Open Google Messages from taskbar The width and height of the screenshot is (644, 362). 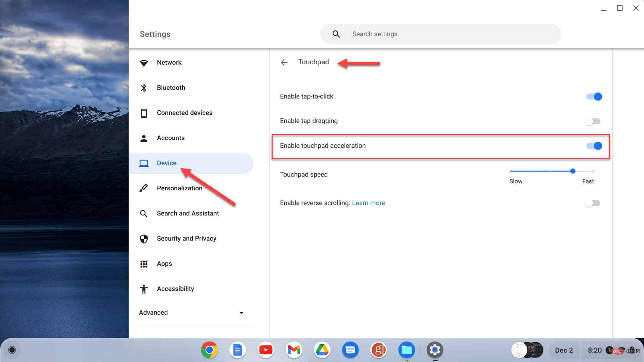350,350
